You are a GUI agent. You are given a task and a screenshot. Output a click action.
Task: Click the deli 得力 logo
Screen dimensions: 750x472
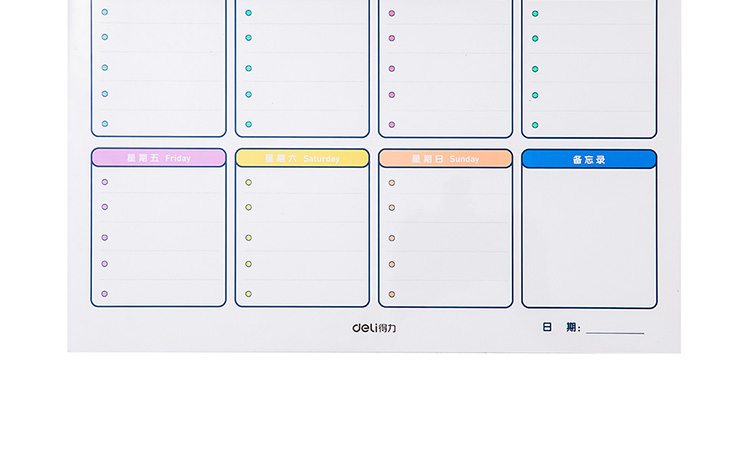point(374,328)
